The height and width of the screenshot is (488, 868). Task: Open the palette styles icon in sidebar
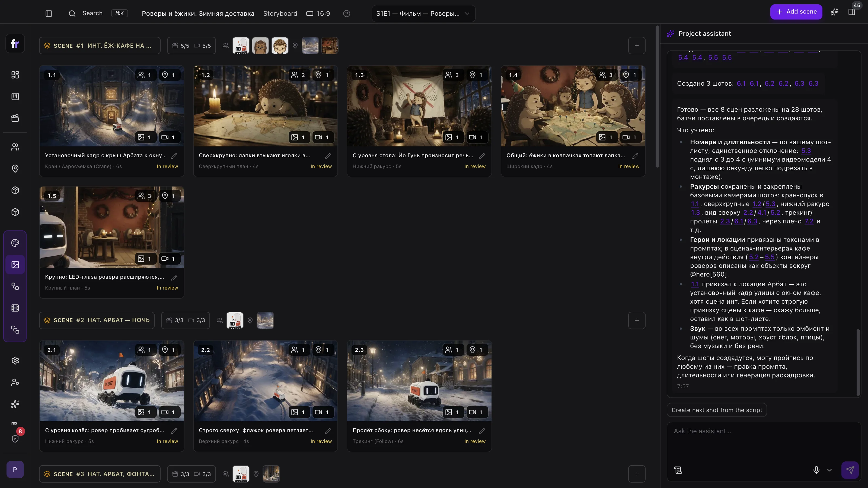15,243
